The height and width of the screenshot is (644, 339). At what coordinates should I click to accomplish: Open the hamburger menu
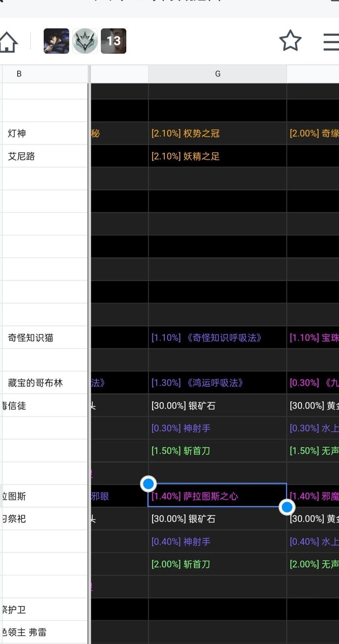(x=331, y=41)
